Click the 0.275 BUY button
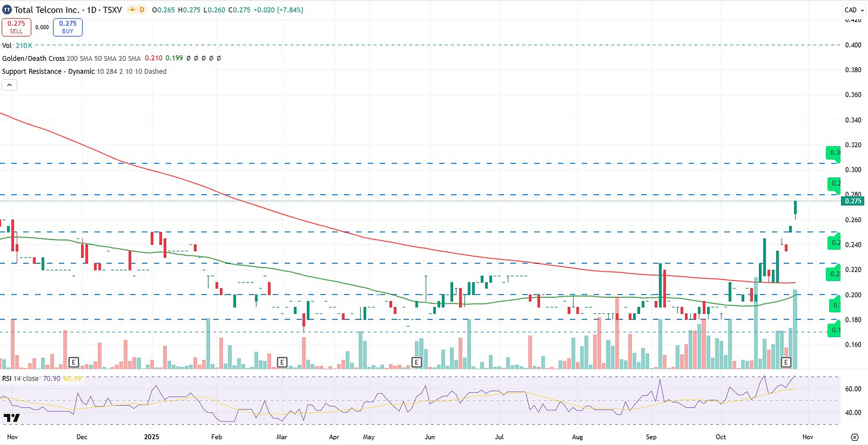 (67, 27)
